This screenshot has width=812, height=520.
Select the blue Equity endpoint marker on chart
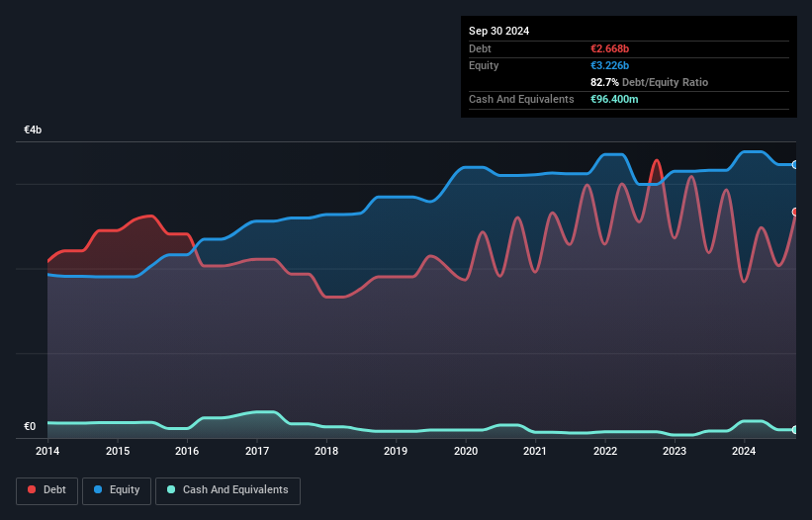click(795, 164)
